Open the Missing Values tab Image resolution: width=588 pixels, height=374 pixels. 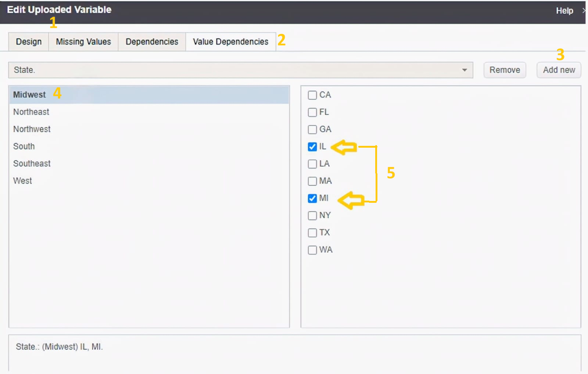pos(83,42)
